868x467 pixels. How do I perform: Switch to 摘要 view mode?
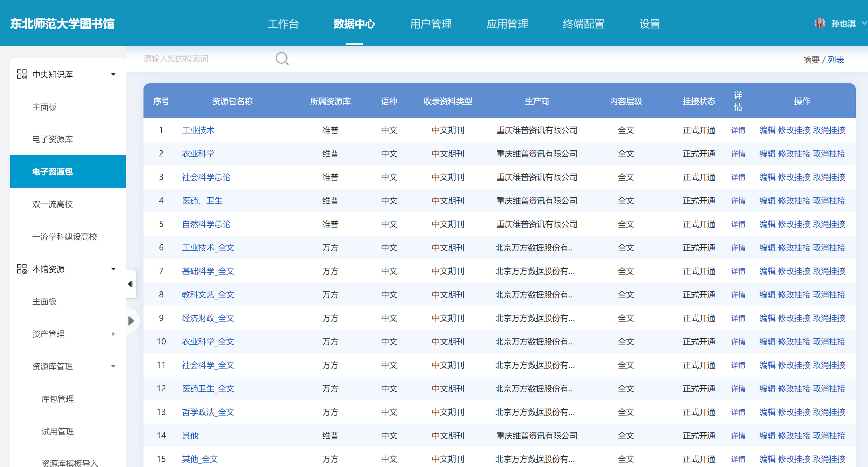(811, 60)
